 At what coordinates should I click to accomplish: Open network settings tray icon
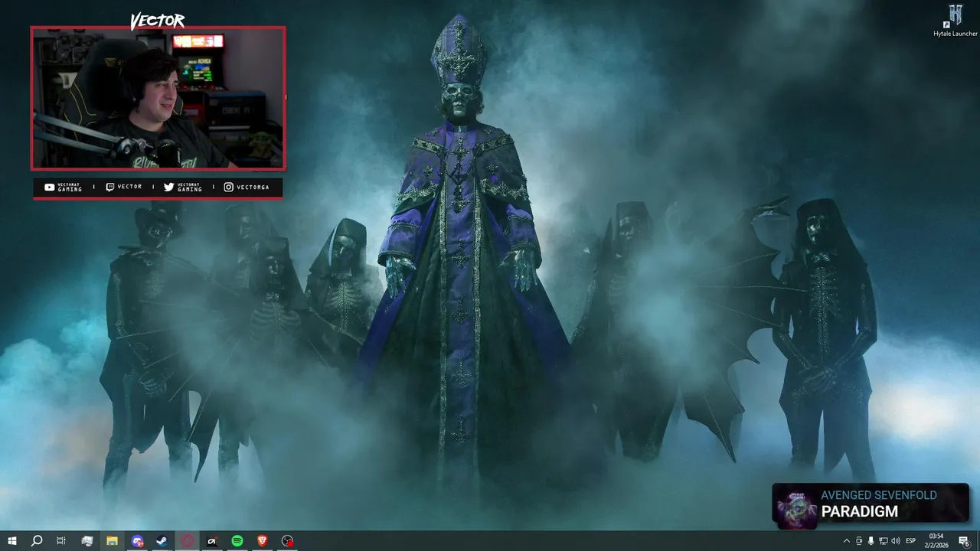coord(883,541)
